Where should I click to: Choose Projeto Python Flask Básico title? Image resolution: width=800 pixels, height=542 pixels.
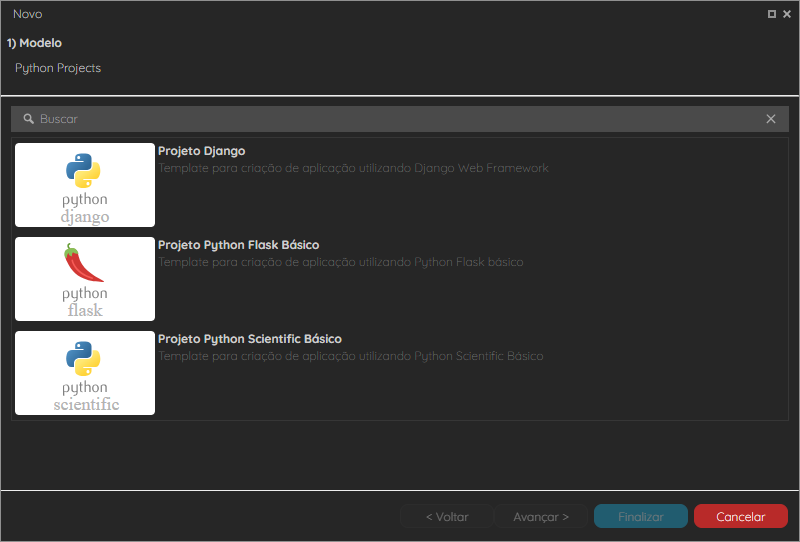click(238, 245)
